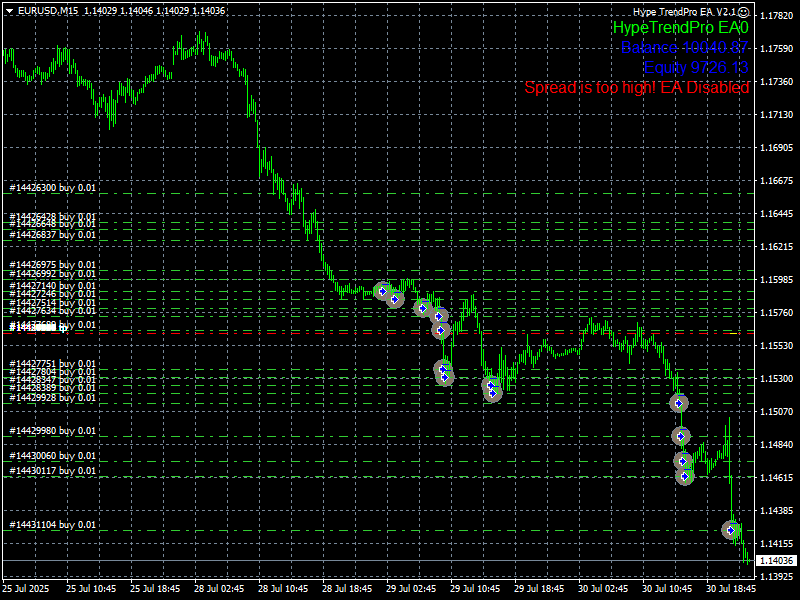
Task: Select the lowest buy arrow marker near order #14431104
Action: pyautogui.click(x=732, y=530)
